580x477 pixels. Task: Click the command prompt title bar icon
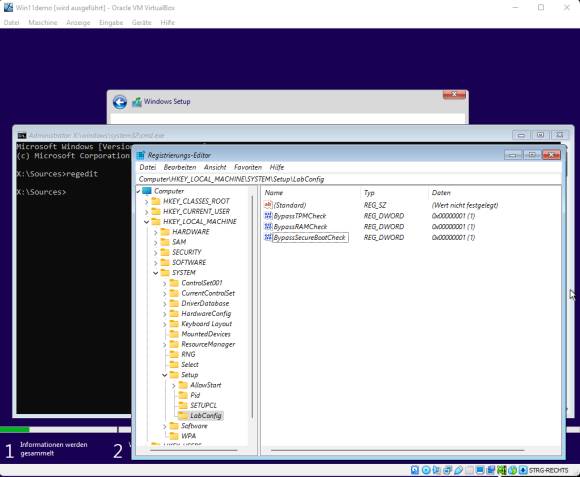pyautogui.click(x=22, y=136)
